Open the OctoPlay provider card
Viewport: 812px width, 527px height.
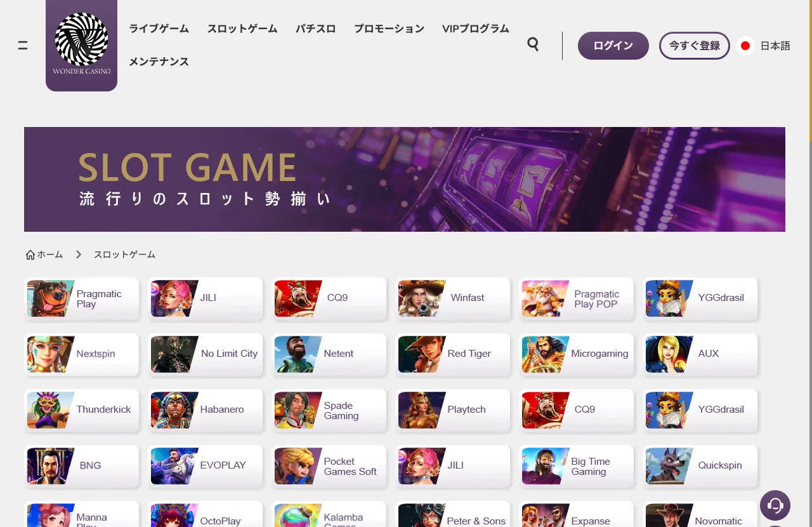(x=205, y=515)
